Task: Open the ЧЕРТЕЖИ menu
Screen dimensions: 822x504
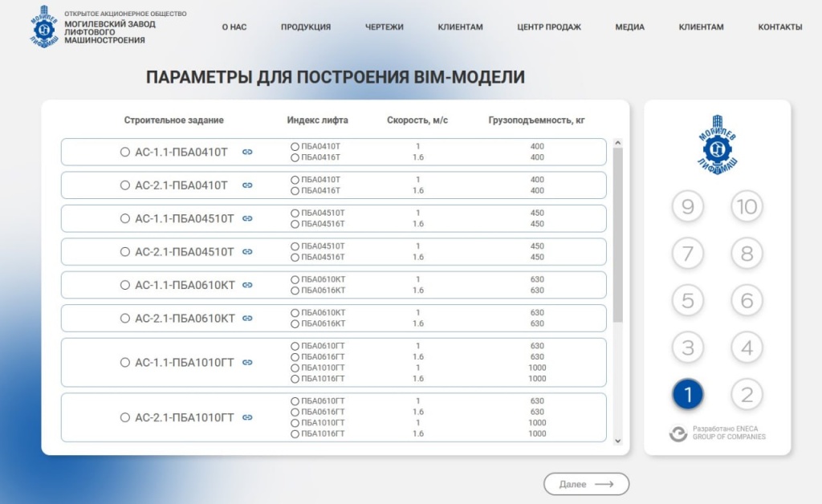Action: point(385,26)
